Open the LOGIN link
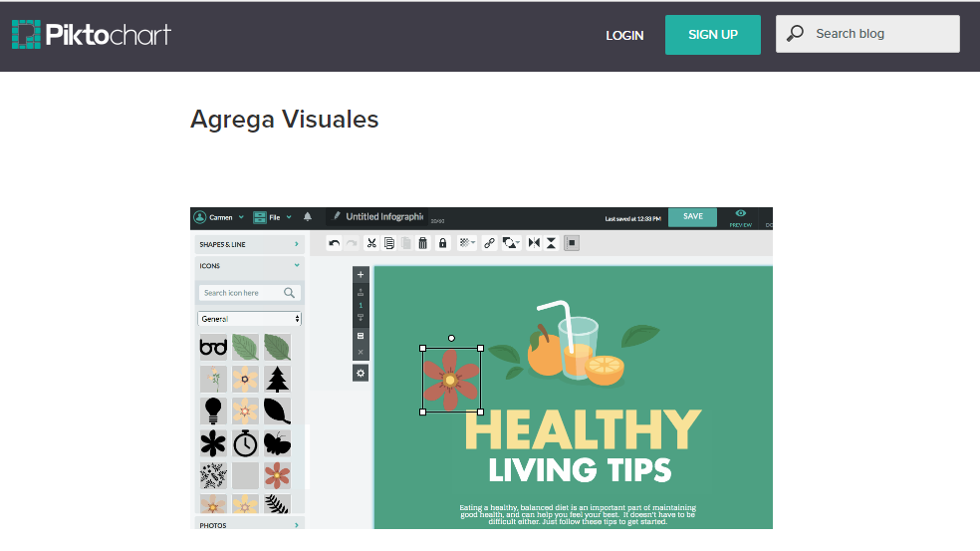The height and width of the screenshot is (551, 980). point(624,36)
